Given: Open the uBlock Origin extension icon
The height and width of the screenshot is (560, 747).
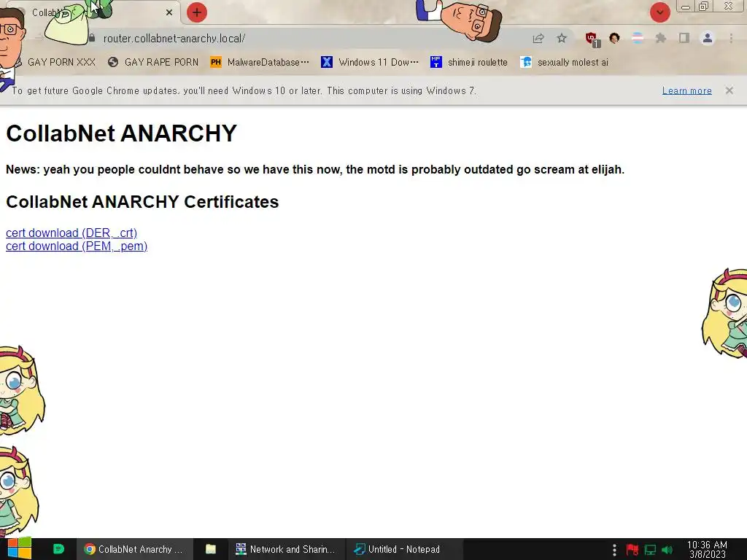Looking at the screenshot, I should pos(592,39).
